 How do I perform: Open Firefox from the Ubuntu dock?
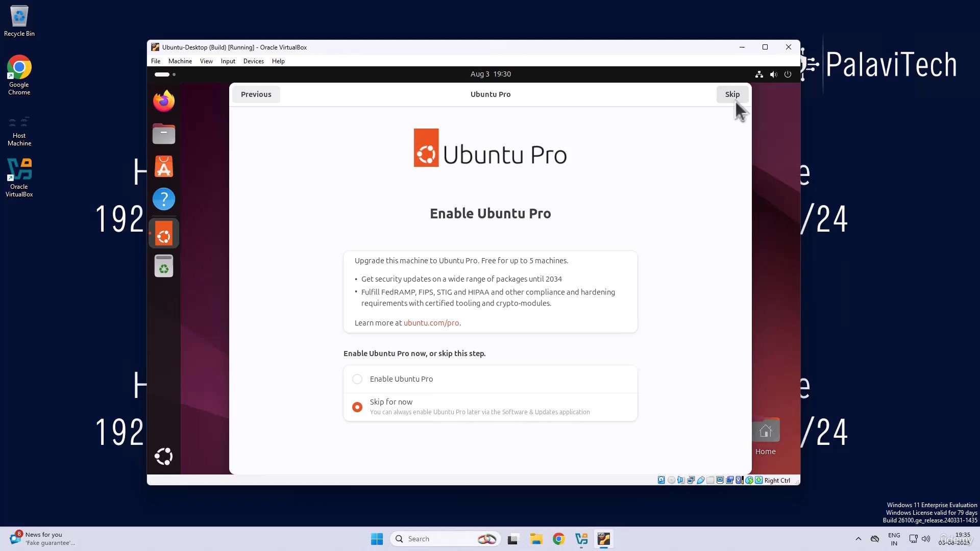[x=164, y=101]
